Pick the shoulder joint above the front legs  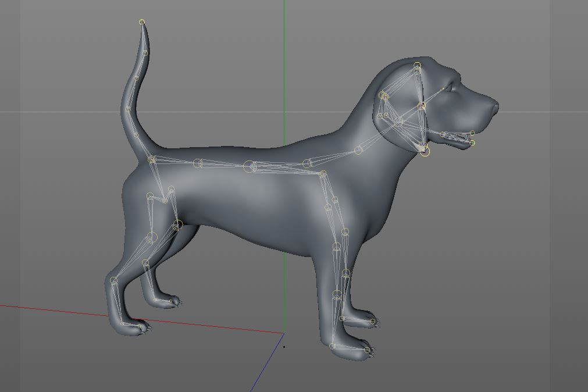click(323, 174)
